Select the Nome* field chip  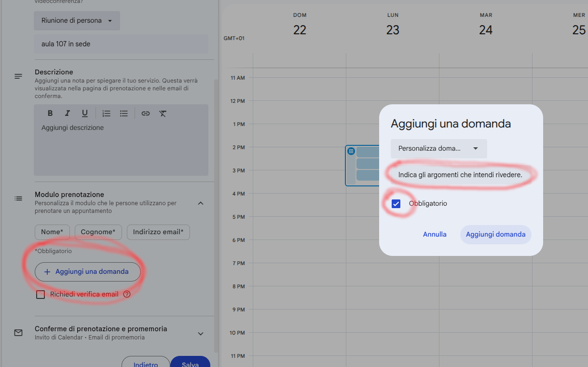point(52,232)
